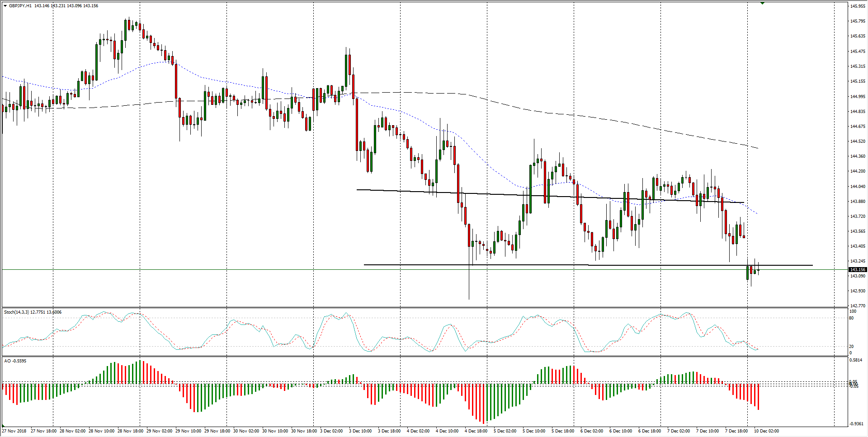Click the 4 Dec 18:00 time label

[476, 431]
